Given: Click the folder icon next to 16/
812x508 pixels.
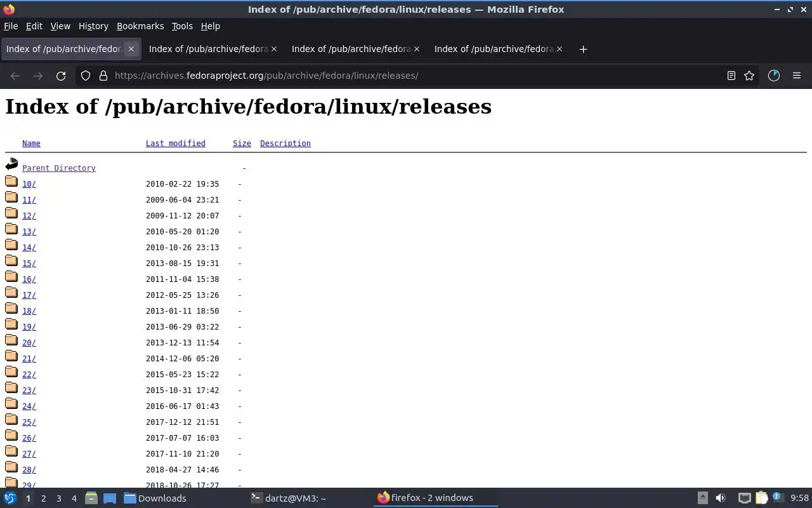Looking at the screenshot, I should pyautogui.click(x=11, y=277).
